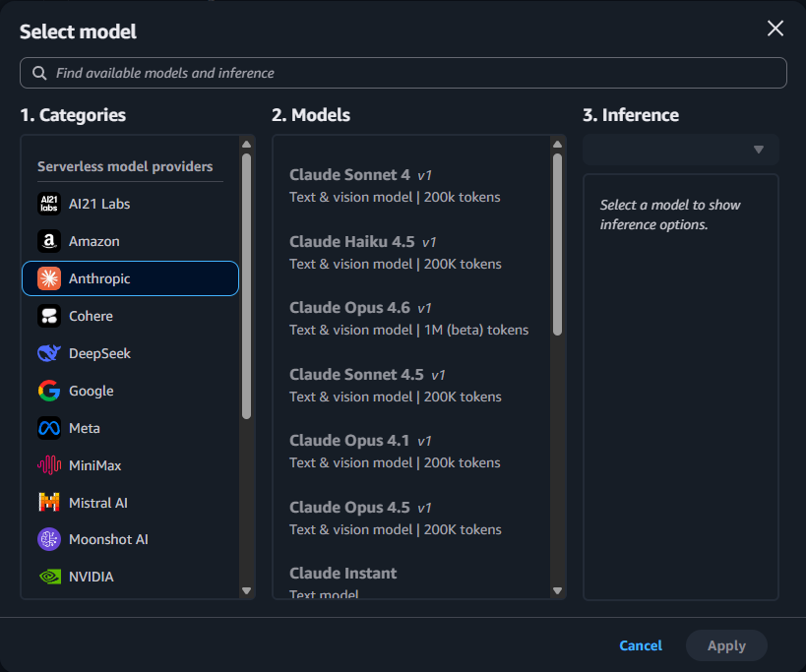Screen dimensions: 806x672
Task: Pick Claude Haiku 4.5 from the list
Action: [394, 252]
